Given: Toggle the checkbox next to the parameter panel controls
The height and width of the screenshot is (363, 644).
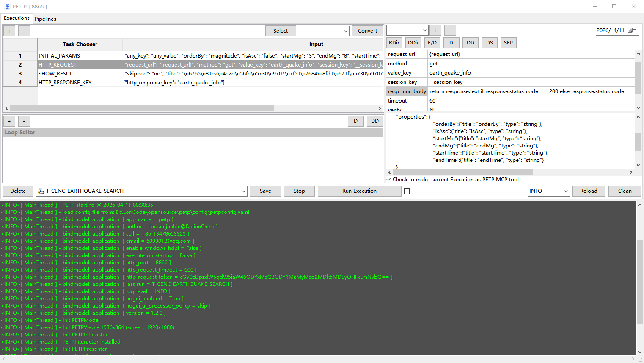Looking at the screenshot, I should coord(461,30).
